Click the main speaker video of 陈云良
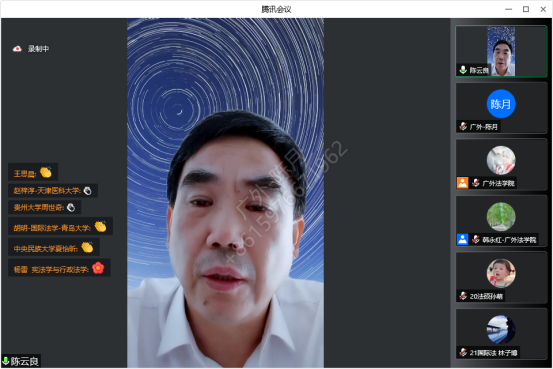Screen dimensions: 553x369 (225, 193)
